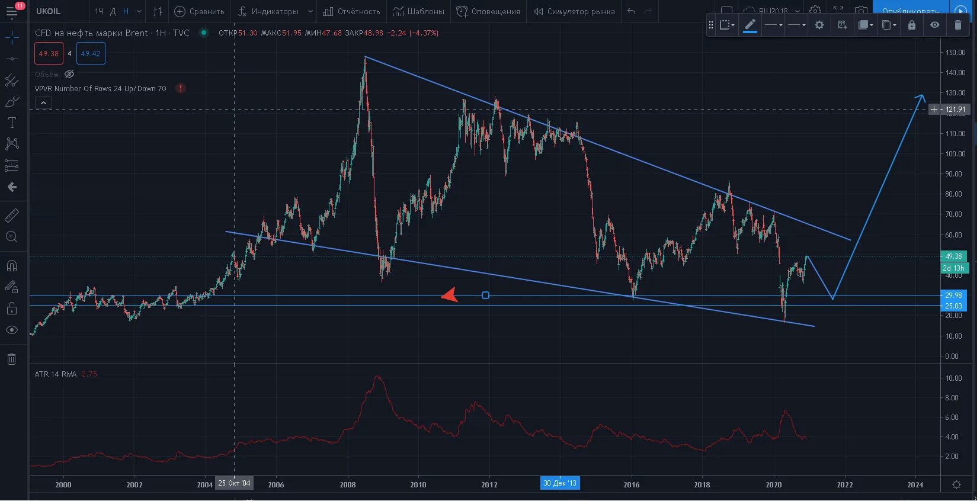Screen dimensions: 980x501
Task: Show the hidden Объём volume indicator
Action: pos(69,74)
